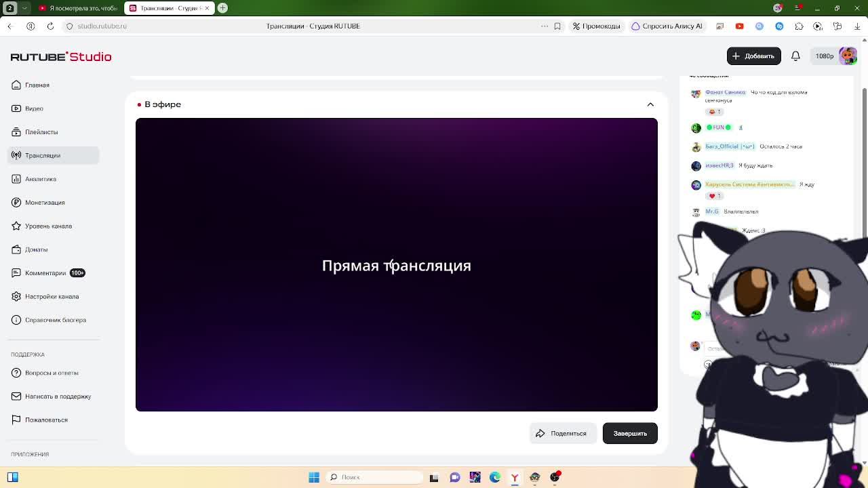Image resolution: width=868 pixels, height=488 pixels.
Task: Click Багз_Official username in chat
Action: point(730,146)
